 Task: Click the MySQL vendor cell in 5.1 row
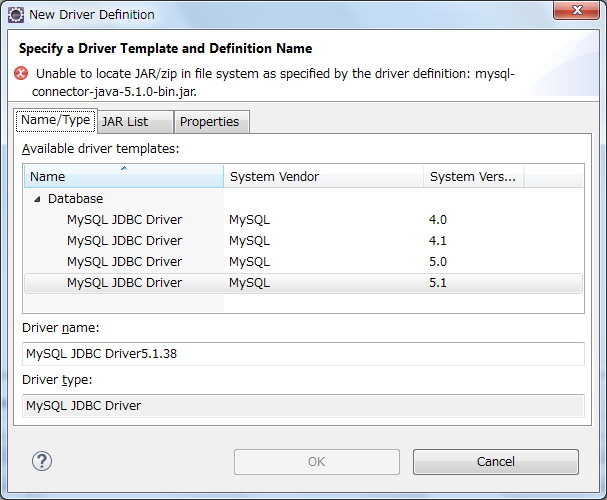click(x=249, y=283)
